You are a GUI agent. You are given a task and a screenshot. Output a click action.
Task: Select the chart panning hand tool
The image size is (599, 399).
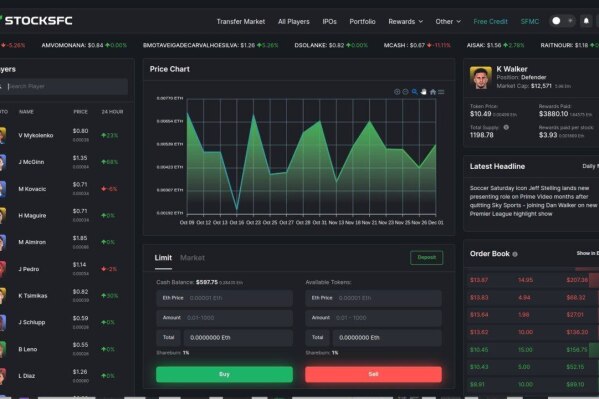pyautogui.click(x=424, y=92)
